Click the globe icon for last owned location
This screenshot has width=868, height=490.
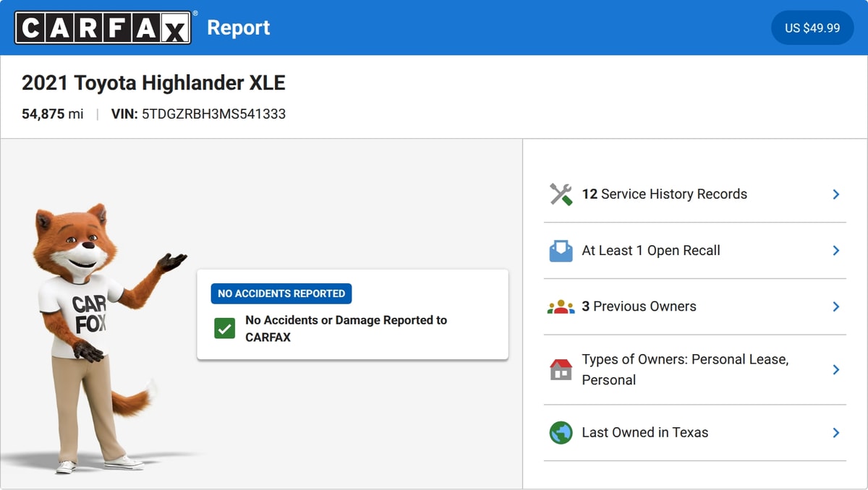(561, 433)
